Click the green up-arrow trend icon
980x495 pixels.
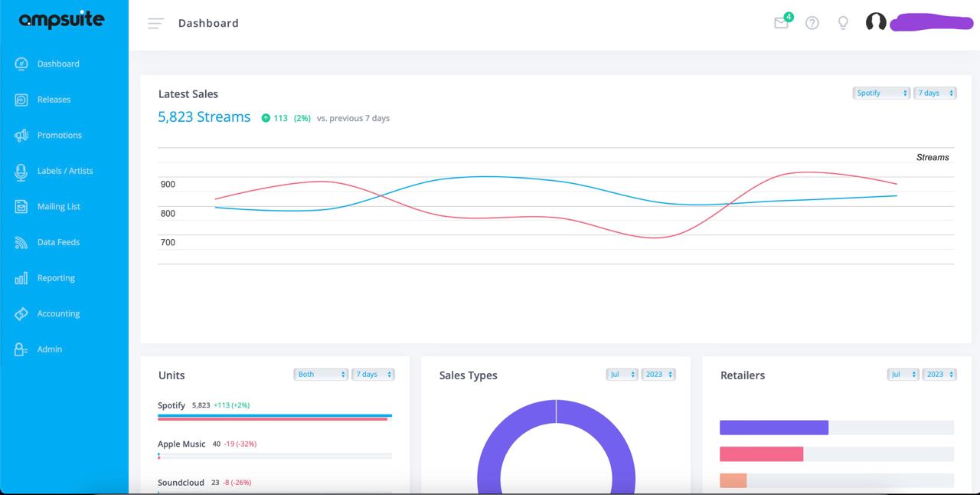266,118
